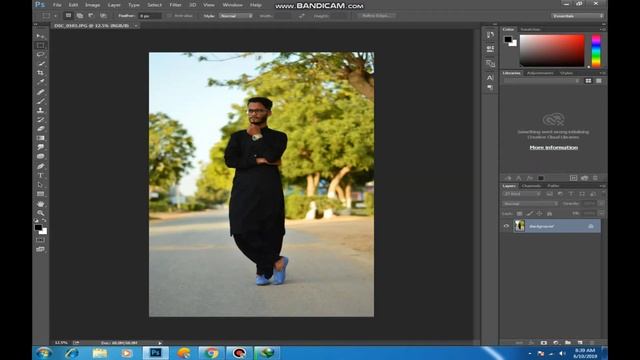640x360 pixels.
Task: Select the Lasso tool
Action: (40, 54)
